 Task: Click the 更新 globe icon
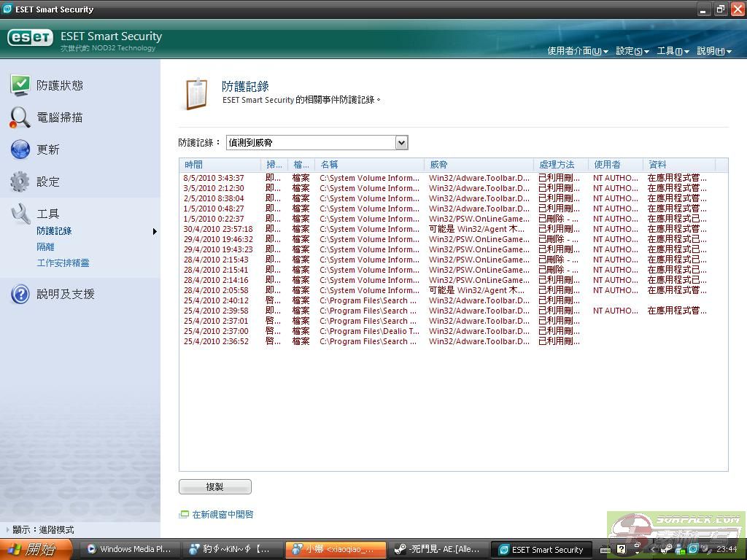(x=20, y=149)
